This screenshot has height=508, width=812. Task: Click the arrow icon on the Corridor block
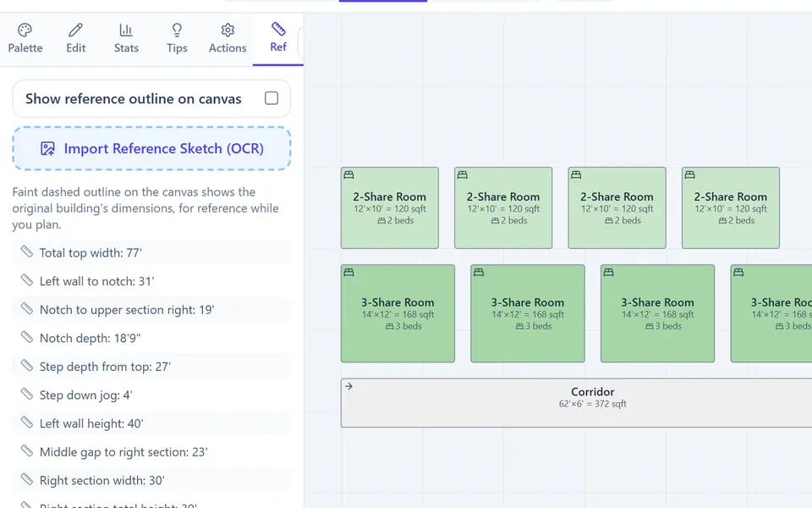pyautogui.click(x=349, y=386)
